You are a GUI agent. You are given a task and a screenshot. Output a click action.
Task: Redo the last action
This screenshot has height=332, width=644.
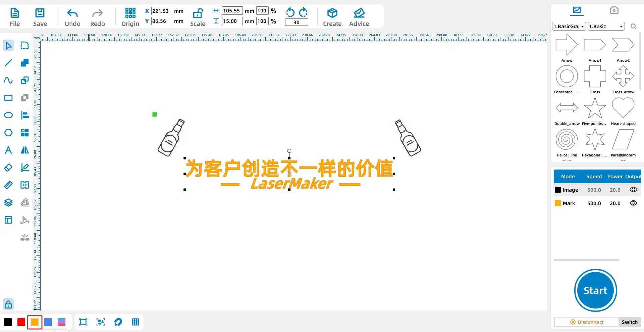[98, 17]
